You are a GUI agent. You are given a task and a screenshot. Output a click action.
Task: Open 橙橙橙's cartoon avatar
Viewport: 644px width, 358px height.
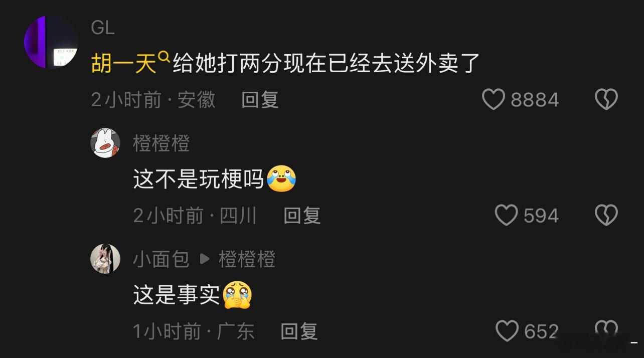pos(105,143)
